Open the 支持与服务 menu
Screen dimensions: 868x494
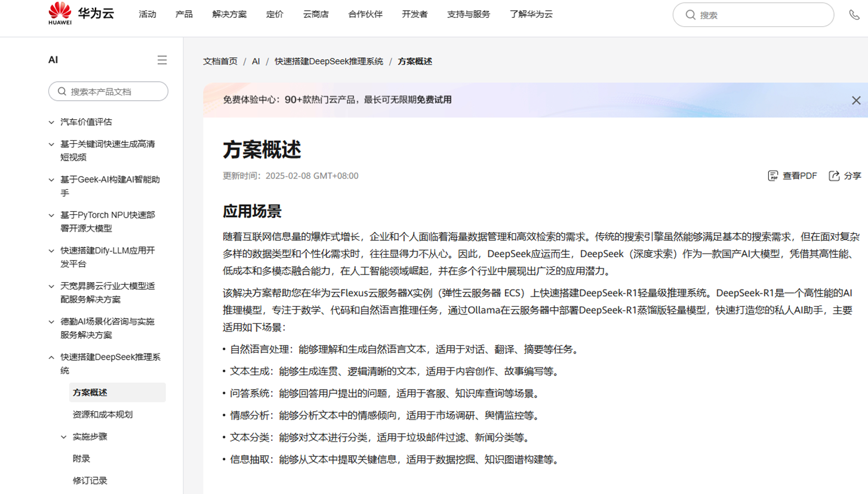point(469,14)
